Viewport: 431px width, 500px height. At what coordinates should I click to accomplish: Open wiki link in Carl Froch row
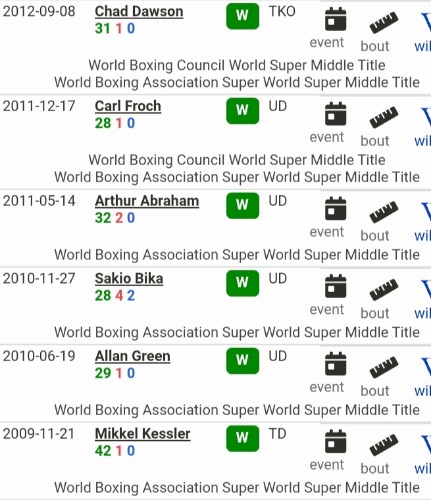pos(424,126)
